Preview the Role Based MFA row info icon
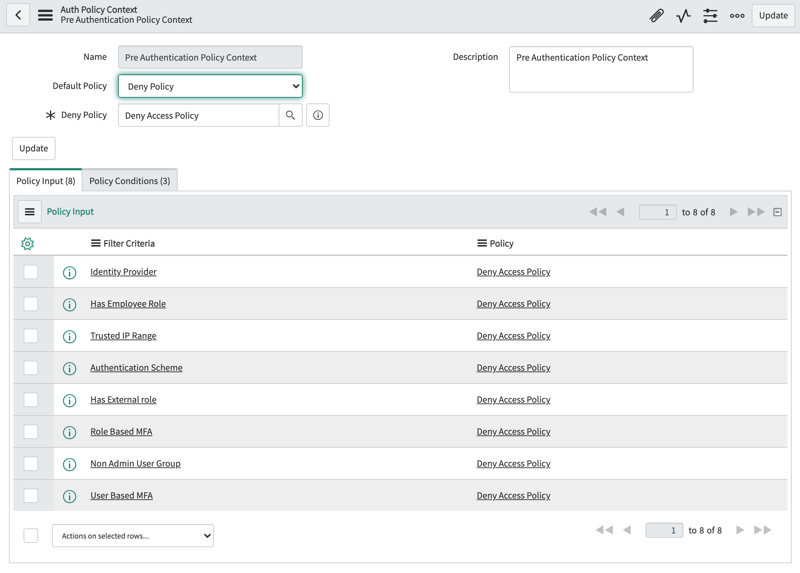800x573 pixels. click(x=69, y=433)
